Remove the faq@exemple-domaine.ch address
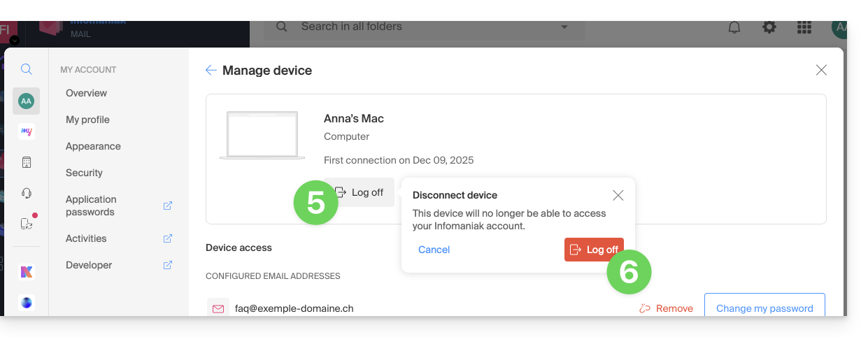Screen dimensions: 868x337 pyautogui.click(x=666, y=308)
